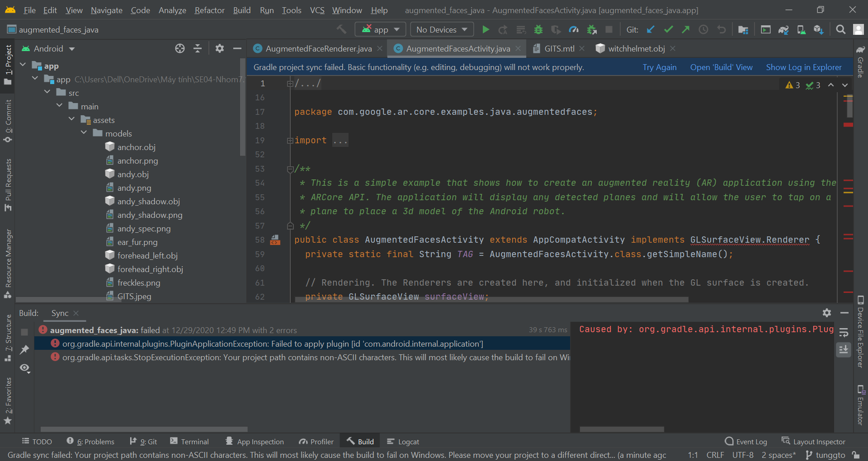This screenshot has width=868, height=461.
Task: Open the Search Everywhere magnifier
Action: point(840,30)
